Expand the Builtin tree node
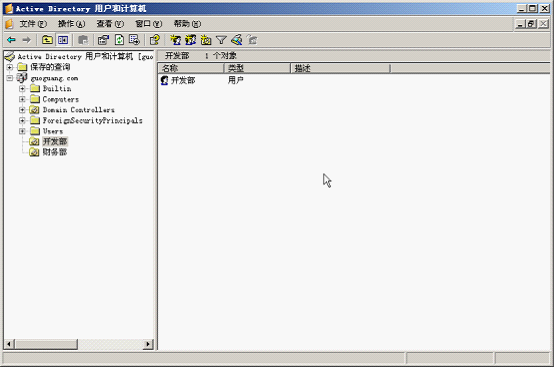554x367 pixels. click(x=22, y=89)
